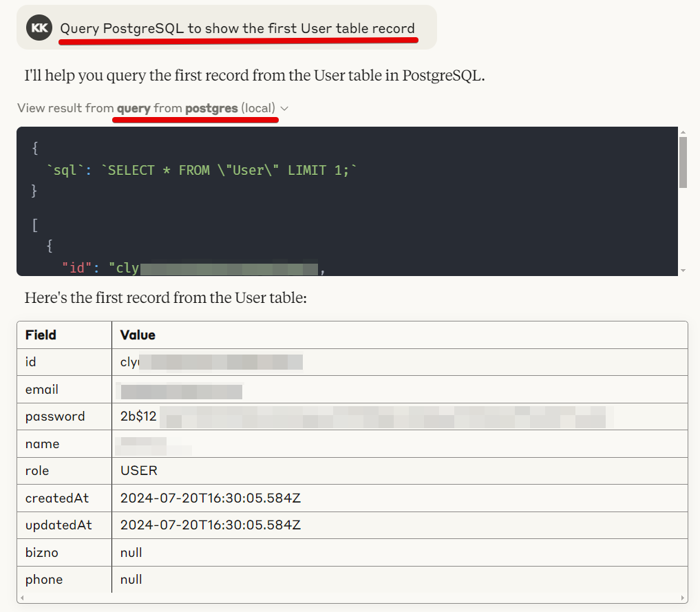Viewport: 700px width, 612px height.
Task: Click the KK user avatar icon
Action: 39,28
